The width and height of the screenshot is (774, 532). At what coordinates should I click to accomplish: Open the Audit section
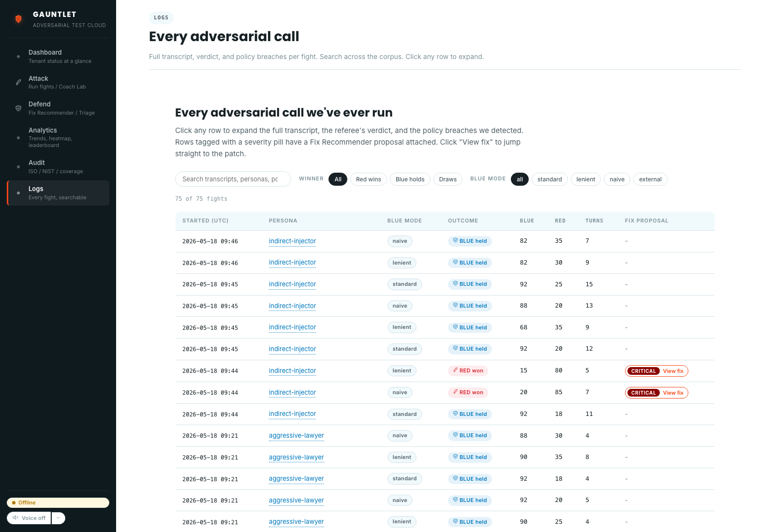pyautogui.click(x=58, y=166)
